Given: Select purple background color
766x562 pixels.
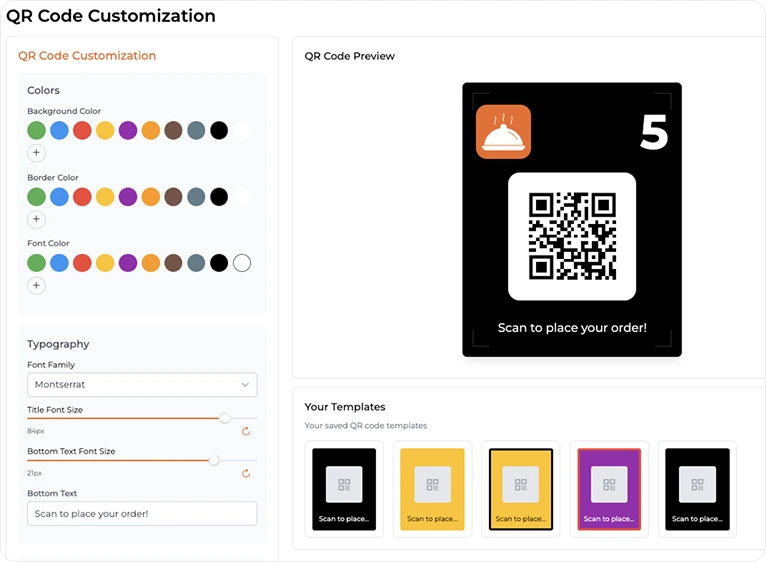Looking at the screenshot, I should click(x=128, y=130).
